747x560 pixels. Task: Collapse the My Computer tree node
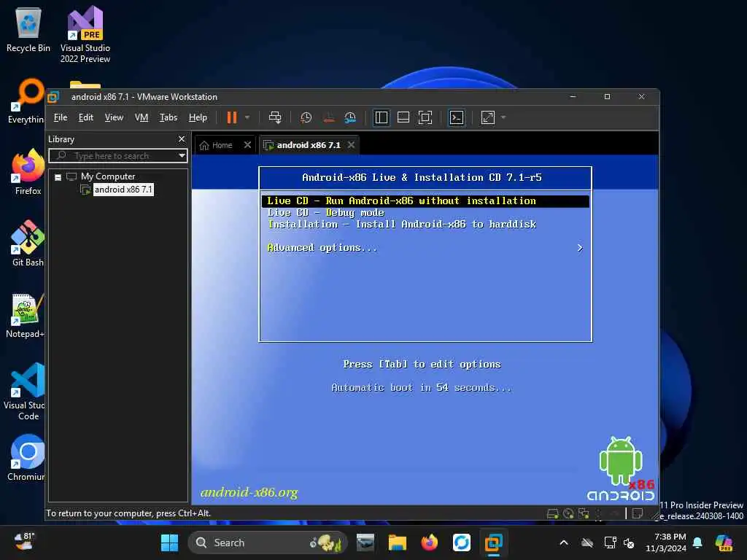[x=58, y=177]
